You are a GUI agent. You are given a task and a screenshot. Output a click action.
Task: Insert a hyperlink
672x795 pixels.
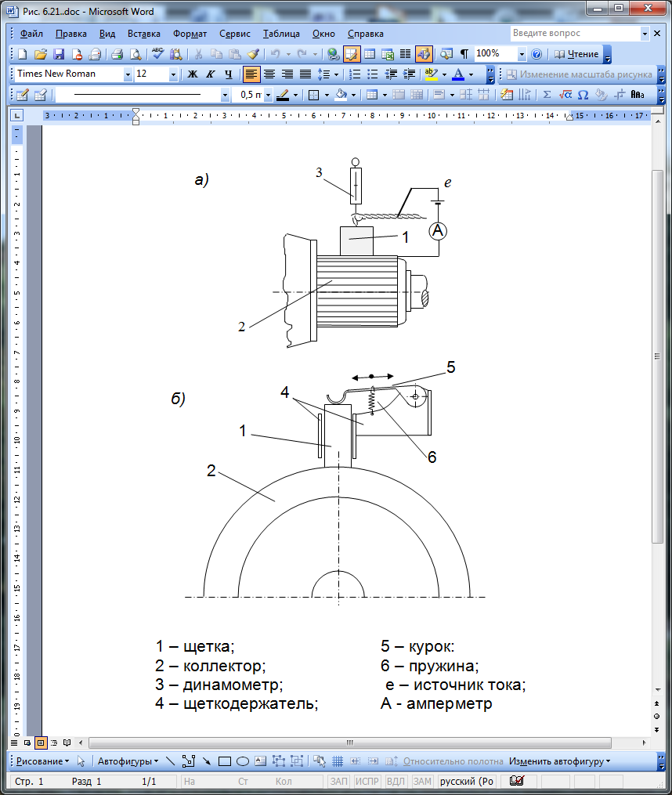click(333, 54)
